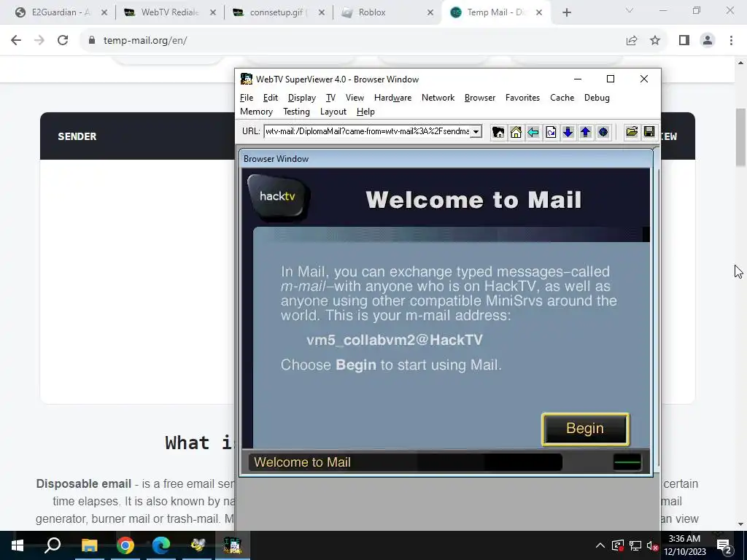747x560 pixels.
Task: Open a new Chrome tab
Action: coord(566,12)
